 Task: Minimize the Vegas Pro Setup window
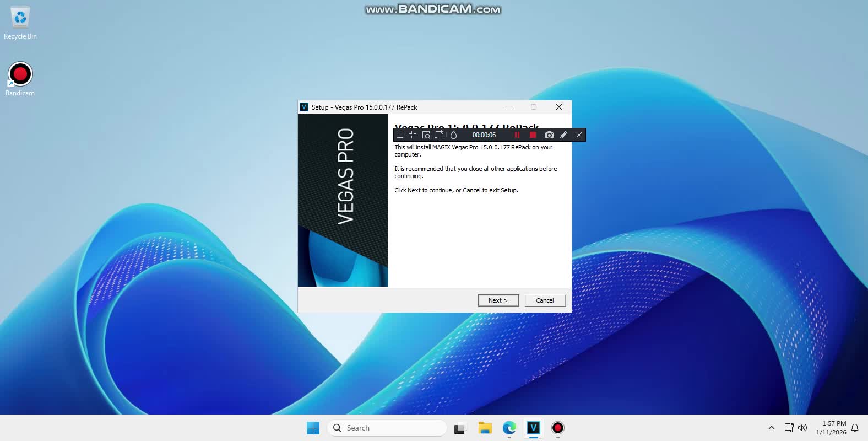pyautogui.click(x=509, y=107)
